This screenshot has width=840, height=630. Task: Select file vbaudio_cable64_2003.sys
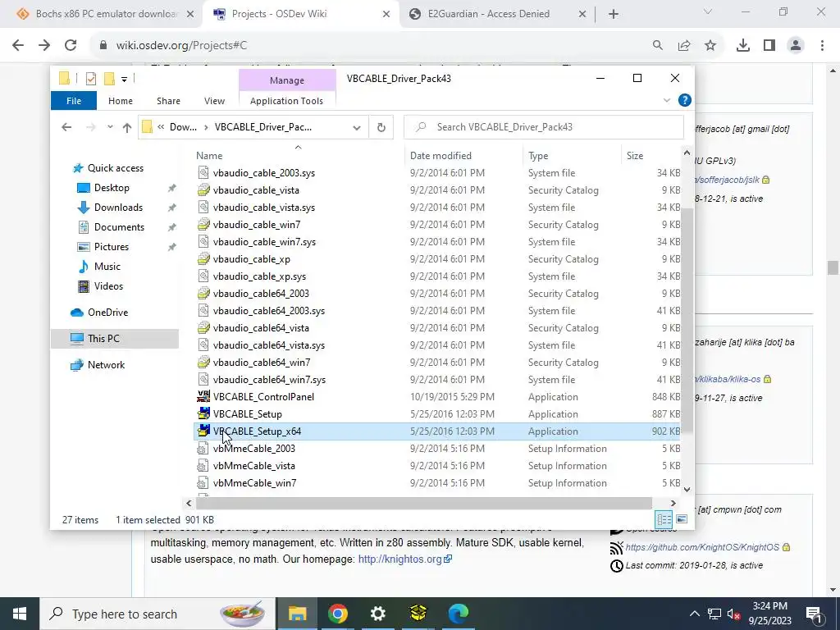[x=268, y=311]
